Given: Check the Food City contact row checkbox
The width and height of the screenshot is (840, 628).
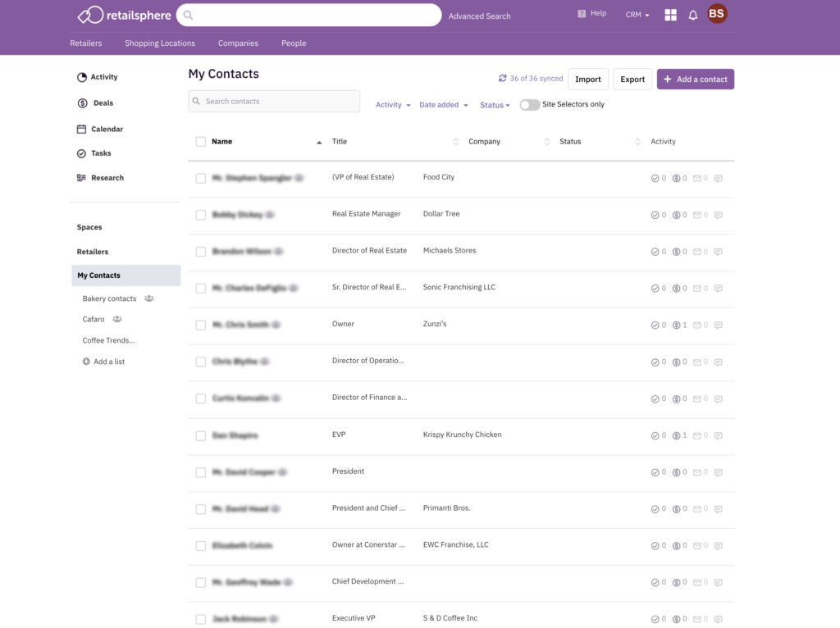Looking at the screenshot, I should tap(201, 178).
